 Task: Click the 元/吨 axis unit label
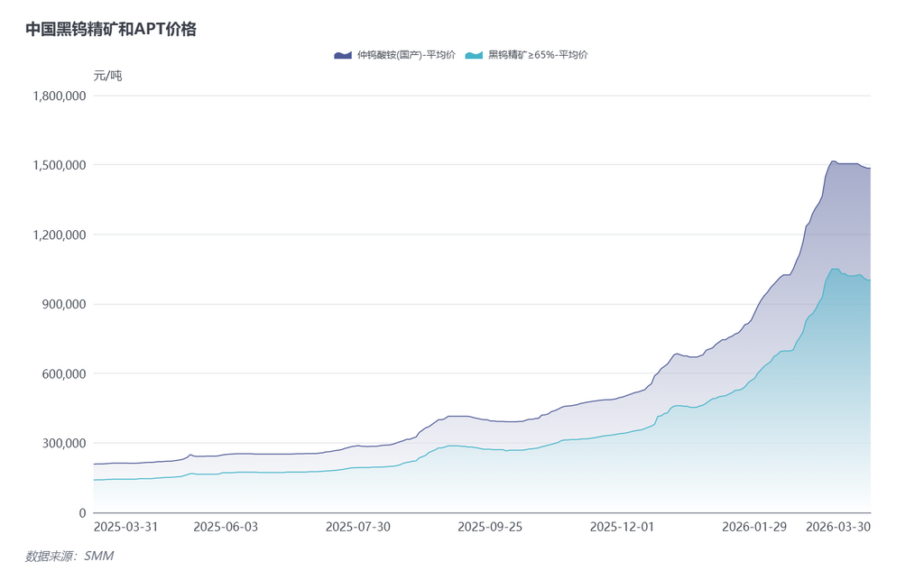[107, 76]
